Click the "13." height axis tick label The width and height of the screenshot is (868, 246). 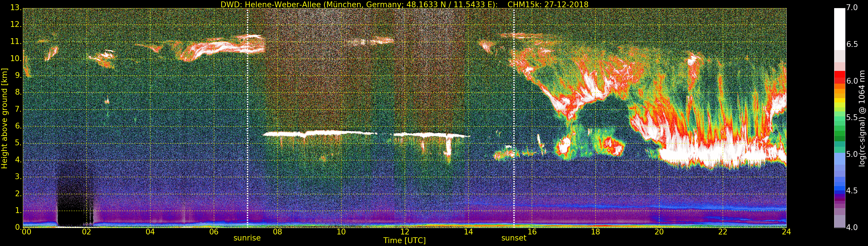[x=16, y=8]
